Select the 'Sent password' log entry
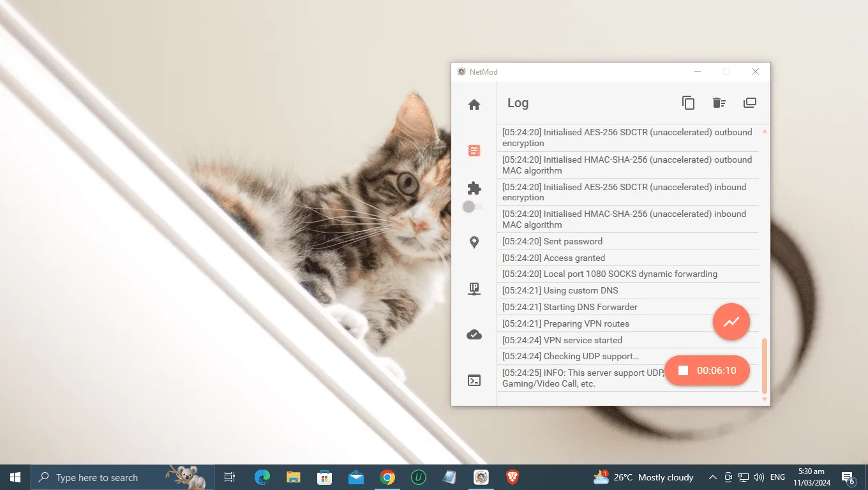The height and width of the screenshot is (490, 868). (628, 241)
